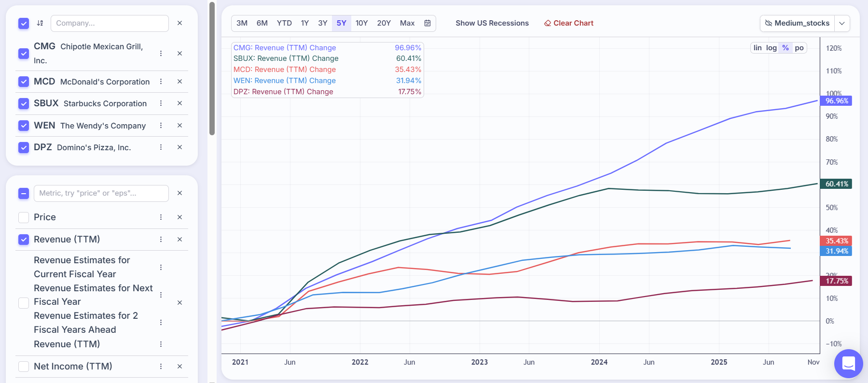The image size is (868, 383).
Task: Click the sort companies icon
Action: 40,23
